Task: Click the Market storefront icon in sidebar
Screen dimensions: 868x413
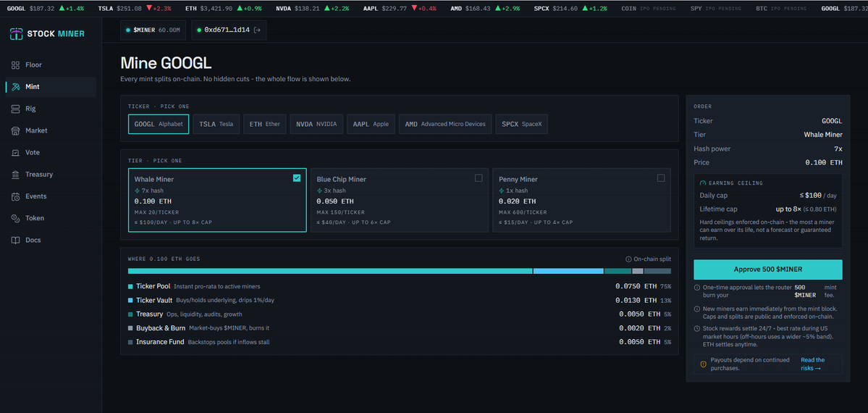Action: (15, 131)
